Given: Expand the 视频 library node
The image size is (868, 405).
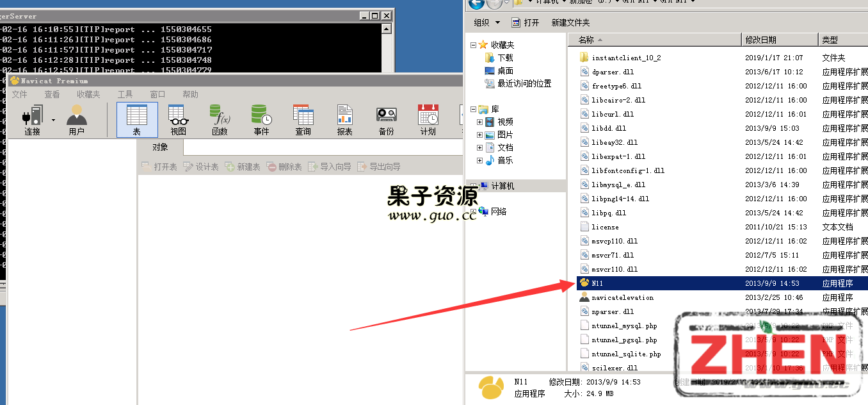Looking at the screenshot, I should (x=479, y=122).
